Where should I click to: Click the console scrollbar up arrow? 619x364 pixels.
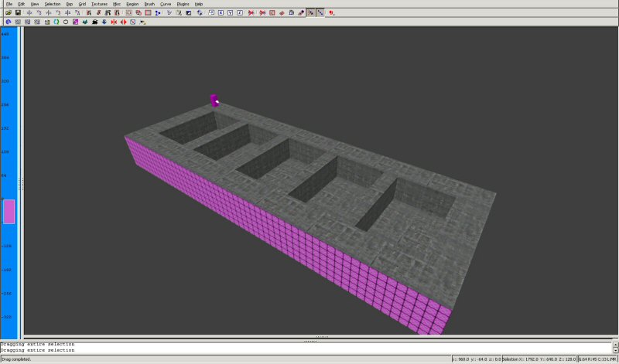click(x=614, y=343)
